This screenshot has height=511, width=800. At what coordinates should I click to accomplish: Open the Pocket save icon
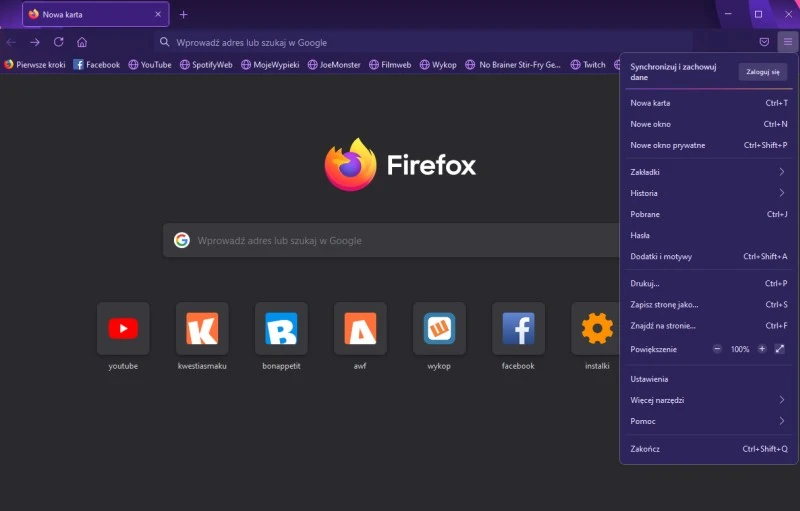(764, 42)
